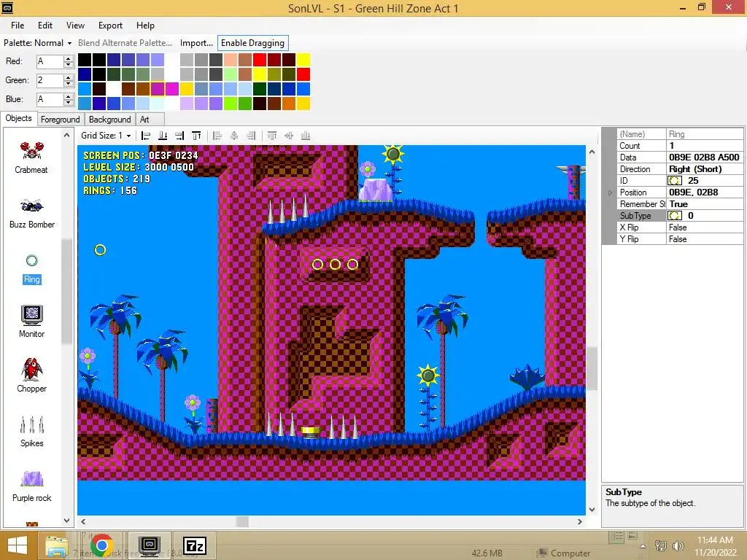Click the align vertical middles icon
This screenshot has height=560, width=747.
click(x=289, y=136)
